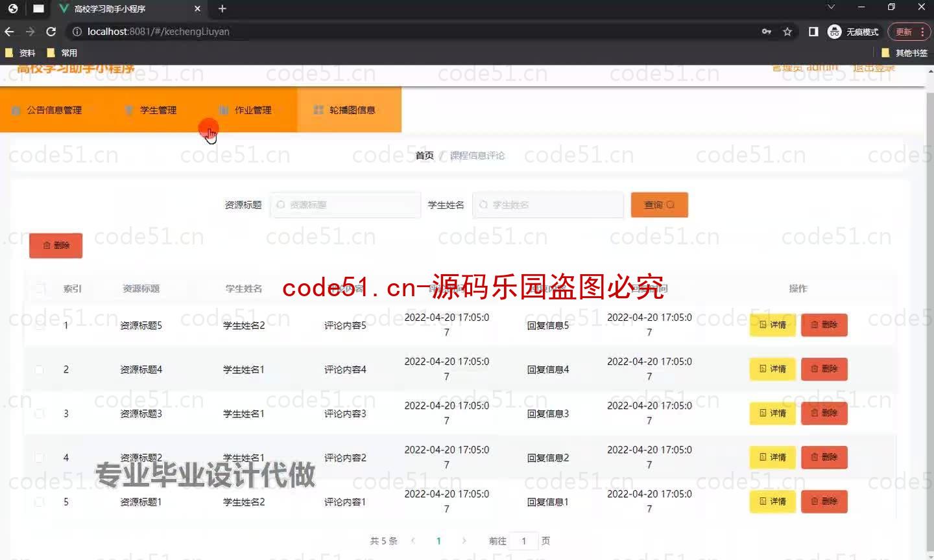Go to next page arrow in pagination
The image size is (934, 560).
(x=464, y=541)
